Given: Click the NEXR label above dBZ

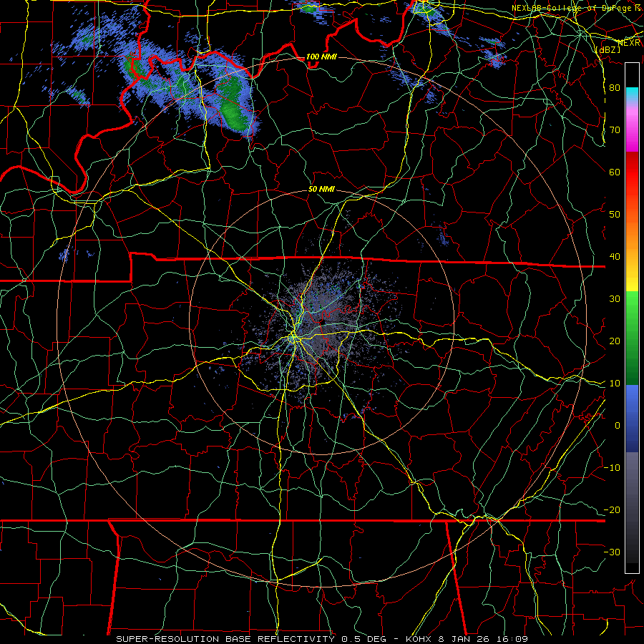Looking at the screenshot, I should tap(629, 42).
